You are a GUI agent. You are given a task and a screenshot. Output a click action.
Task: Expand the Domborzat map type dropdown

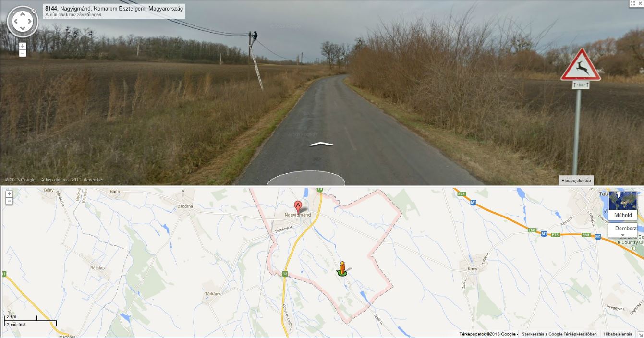click(x=622, y=230)
